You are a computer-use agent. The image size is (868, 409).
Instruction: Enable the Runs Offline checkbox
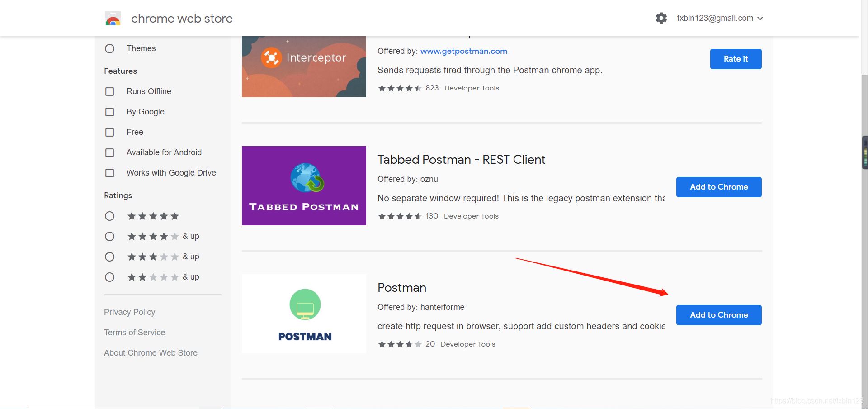click(x=110, y=91)
